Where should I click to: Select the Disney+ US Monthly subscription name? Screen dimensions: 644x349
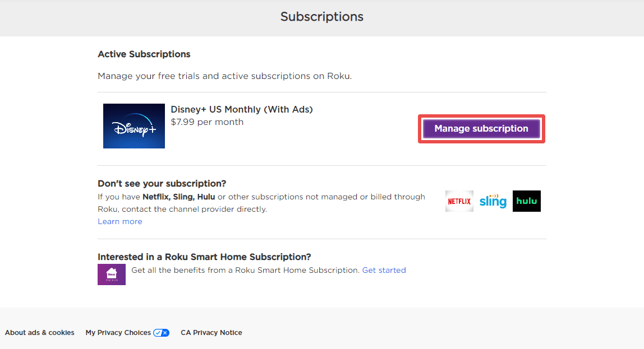pos(242,109)
